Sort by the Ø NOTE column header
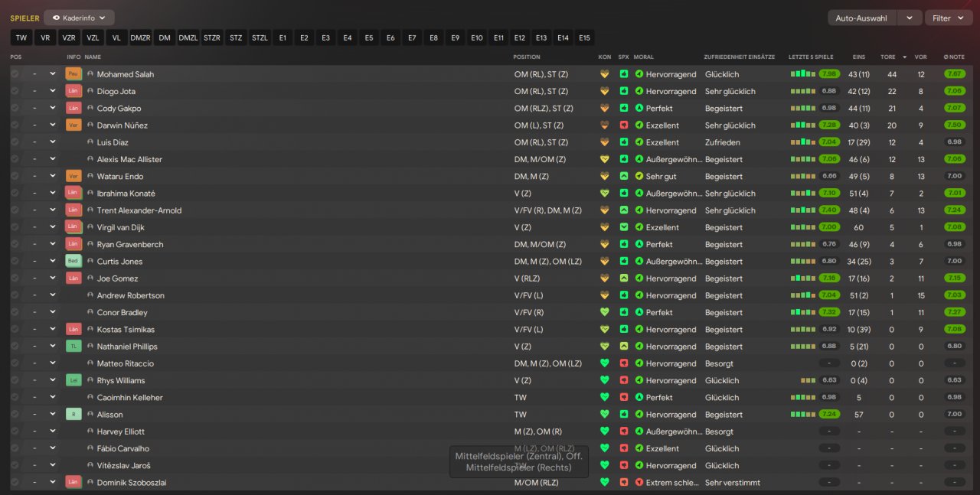Screen dimensions: 980x495 click(954, 57)
